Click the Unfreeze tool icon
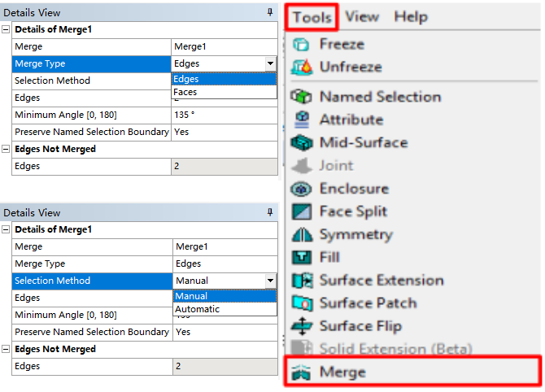Image resolution: width=545 pixels, height=392 pixels. (x=301, y=67)
